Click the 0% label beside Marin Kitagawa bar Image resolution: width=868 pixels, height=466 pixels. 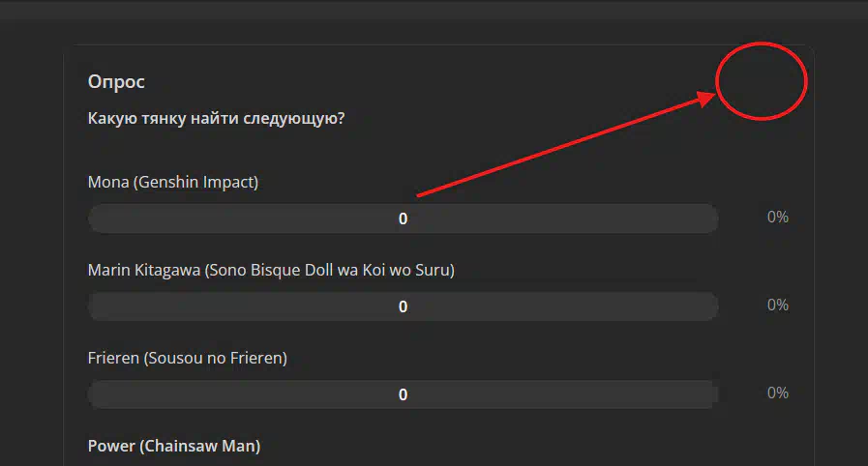click(778, 305)
